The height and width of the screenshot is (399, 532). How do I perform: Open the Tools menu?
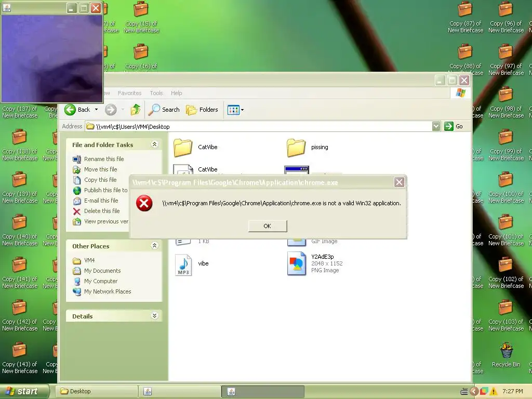tap(156, 93)
